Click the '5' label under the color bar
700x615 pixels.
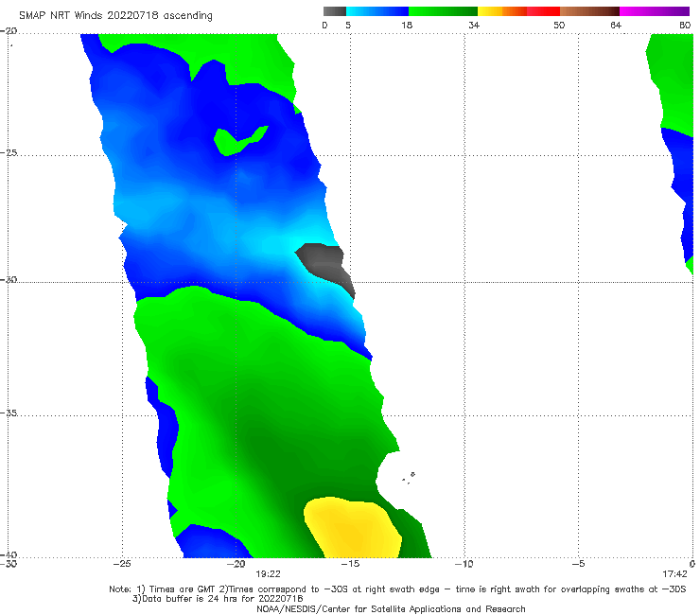pos(348,25)
